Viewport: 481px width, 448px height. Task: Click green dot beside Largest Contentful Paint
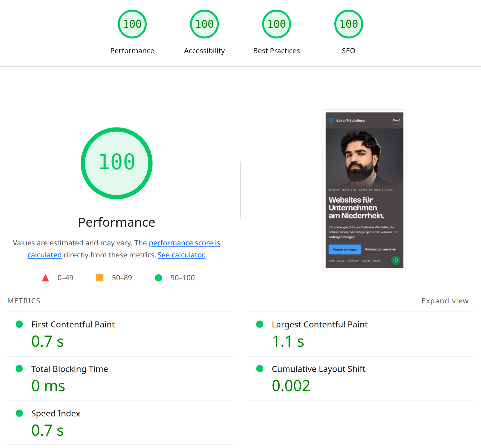click(x=260, y=324)
